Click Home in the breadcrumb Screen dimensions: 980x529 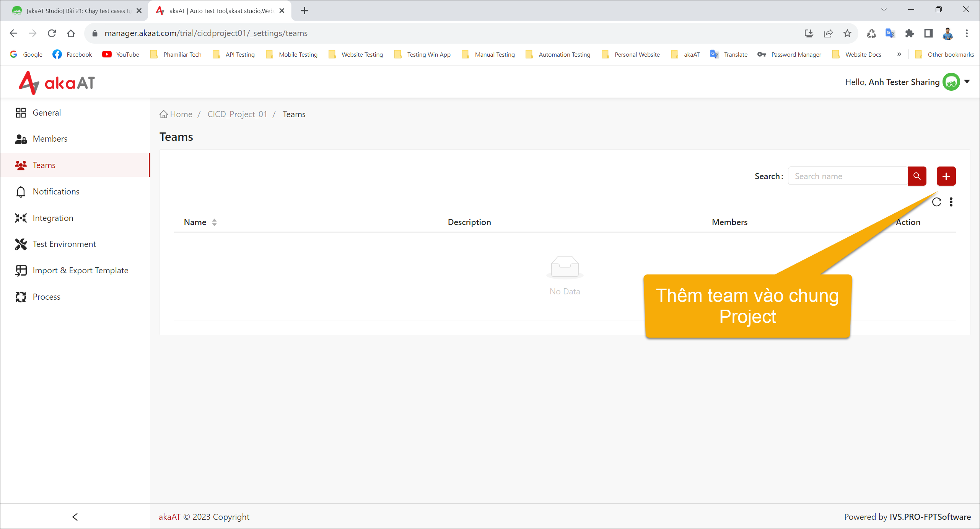tap(176, 114)
